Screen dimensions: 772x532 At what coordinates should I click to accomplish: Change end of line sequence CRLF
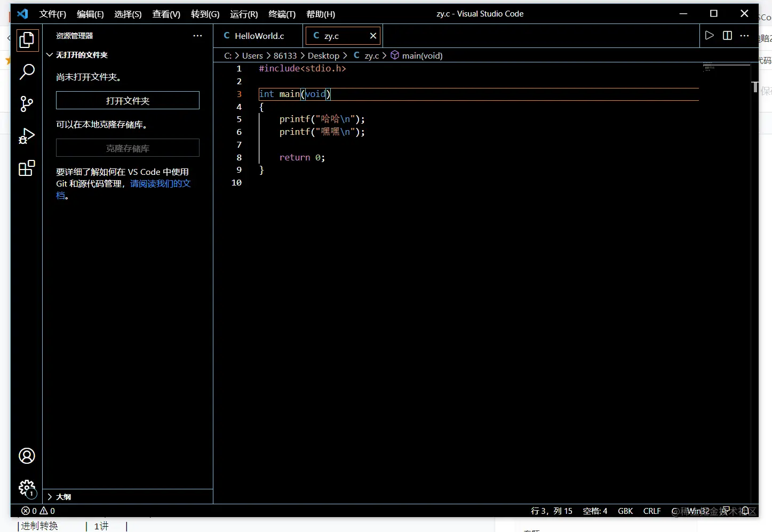[652, 511]
